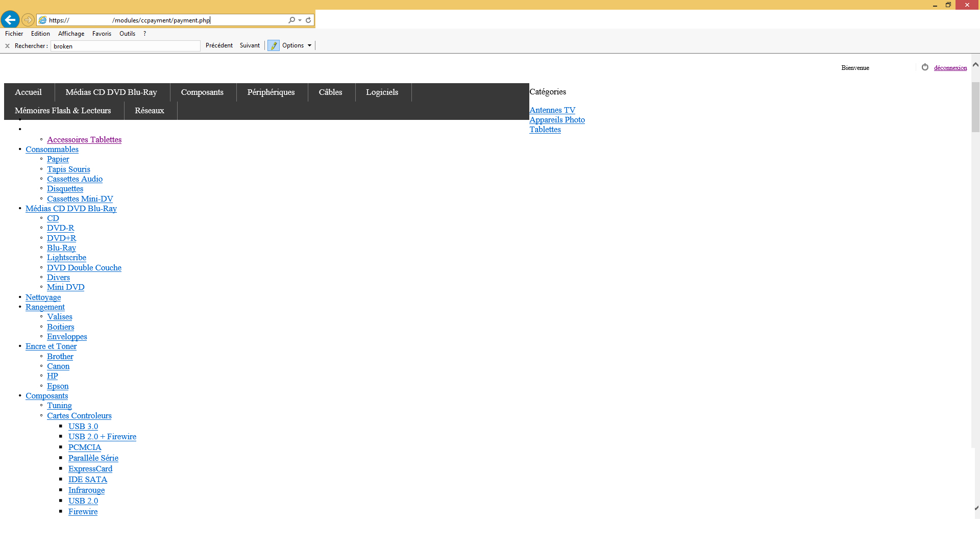Click into the Rechercher find field
980x551 pixels.
pyautogui.click(x=125, y=46)
